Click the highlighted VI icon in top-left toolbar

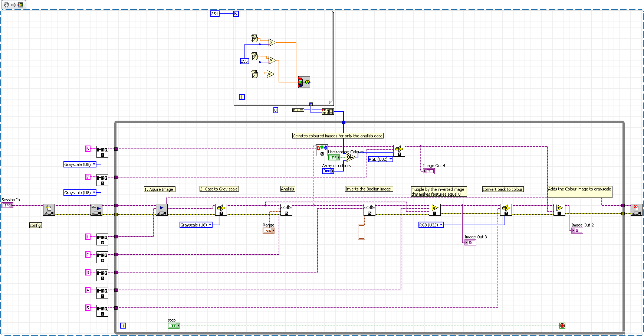tap(20, 5)
